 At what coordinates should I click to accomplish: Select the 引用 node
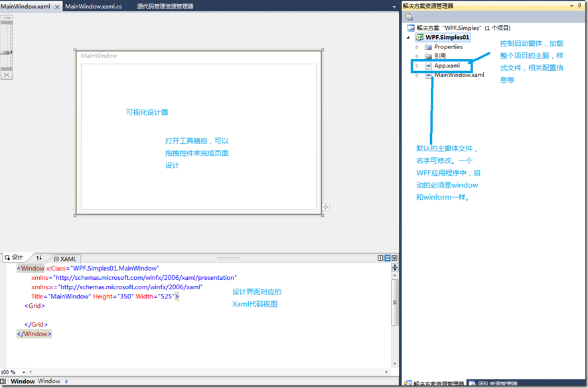440,56
